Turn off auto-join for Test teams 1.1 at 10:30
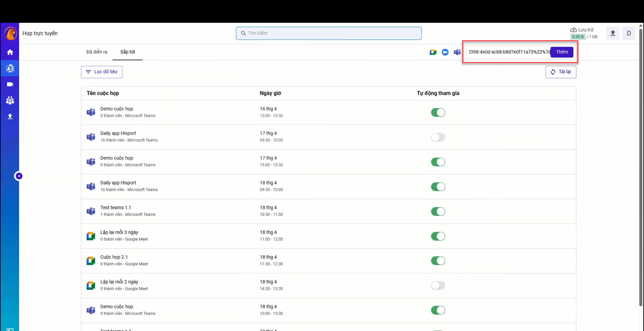 pos(438,212)
